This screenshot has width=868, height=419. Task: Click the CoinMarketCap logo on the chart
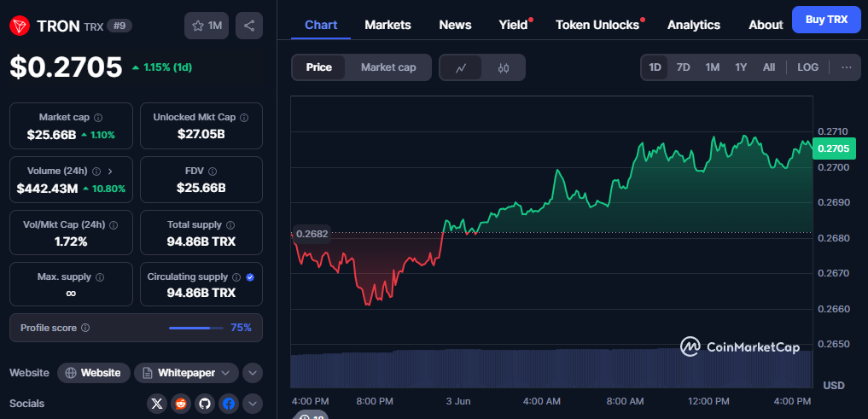tap(740, 347)
